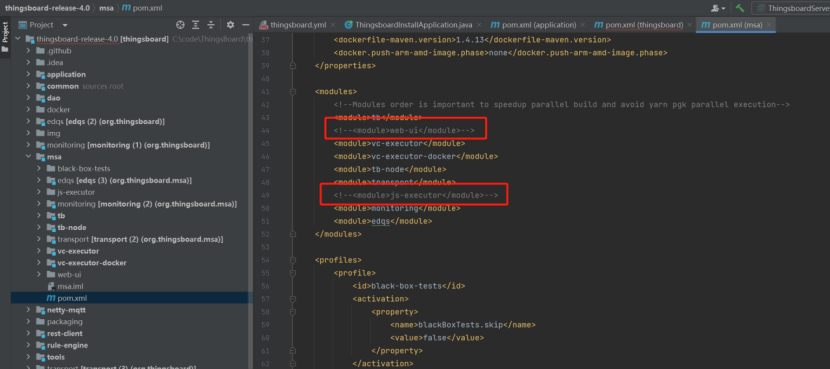Expand the .github folder
The width and height of the screenshot is (830, 369).
29,51
